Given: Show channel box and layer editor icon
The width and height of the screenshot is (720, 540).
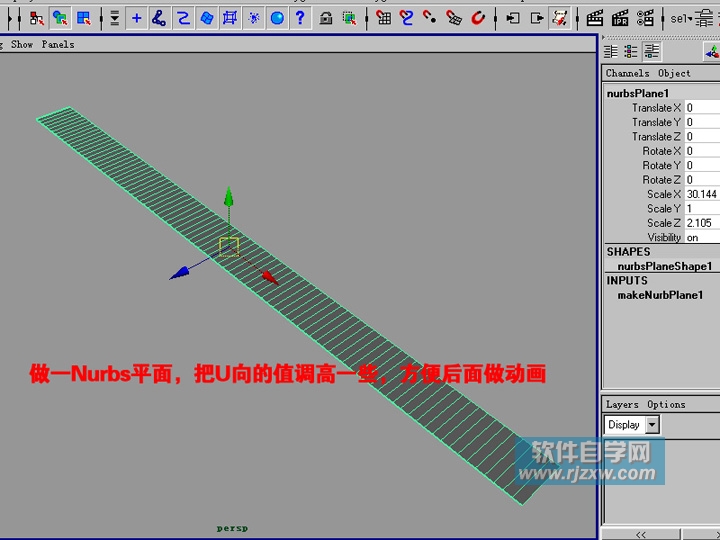Looking at the screenshot, I should pyautogui.click(x=652, y=51).
